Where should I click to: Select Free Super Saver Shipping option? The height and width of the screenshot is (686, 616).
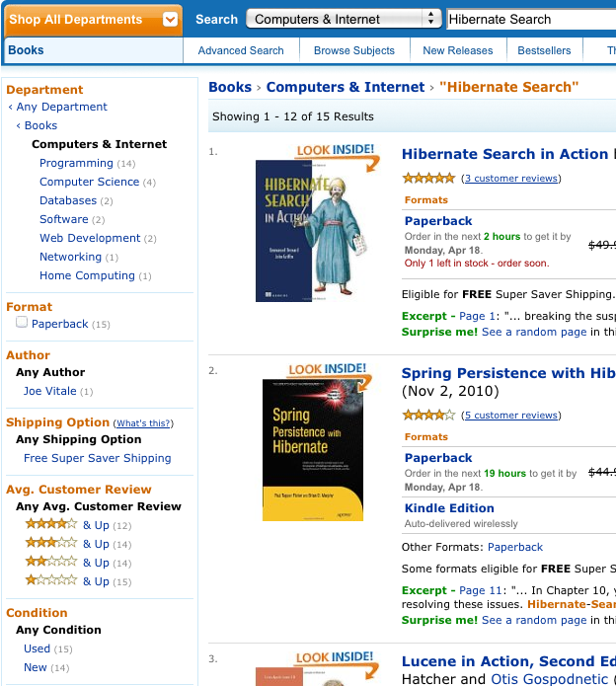[x=98, y=458]
